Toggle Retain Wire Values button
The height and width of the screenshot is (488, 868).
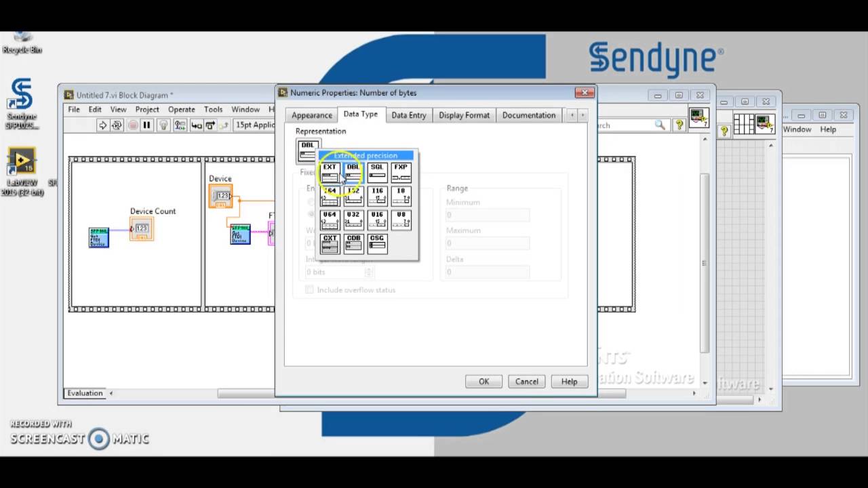click(x=180, y=125)
